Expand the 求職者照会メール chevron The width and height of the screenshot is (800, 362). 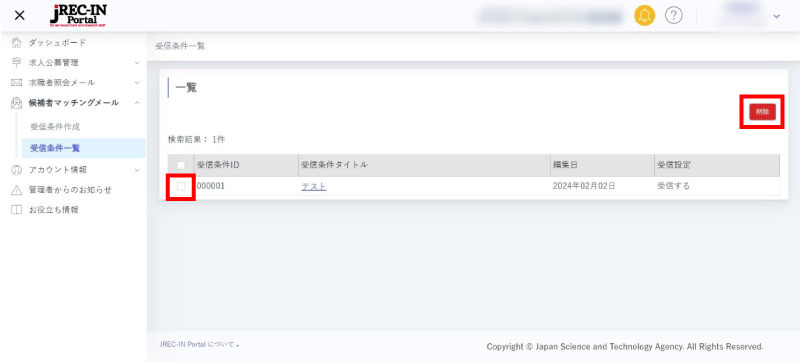[x=137, y=83]
